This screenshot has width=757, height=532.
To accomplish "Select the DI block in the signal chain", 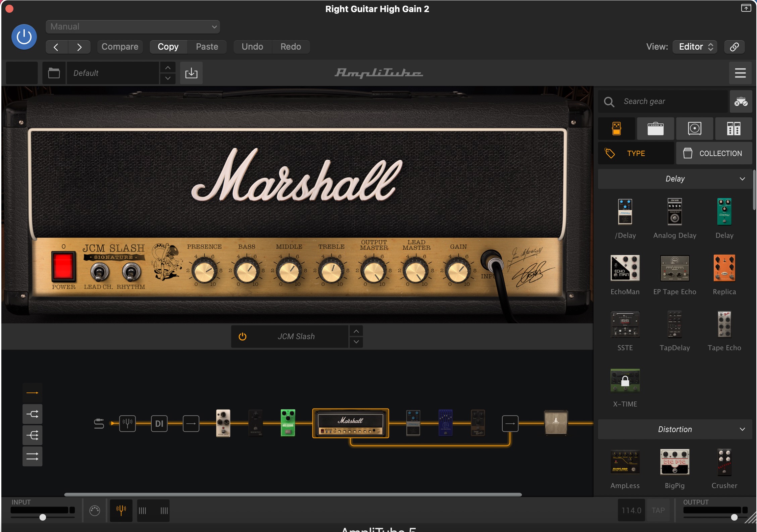I will coord(159,424).
